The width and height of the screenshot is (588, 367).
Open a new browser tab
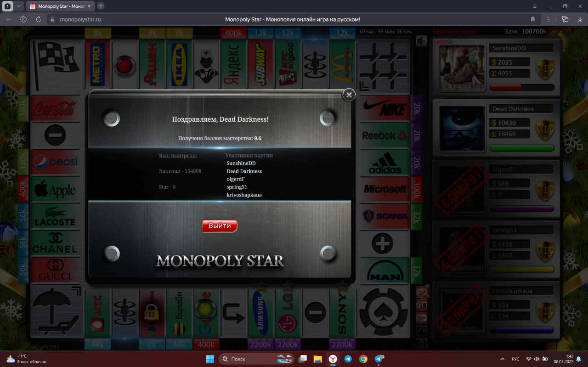[x=101, y=6]
